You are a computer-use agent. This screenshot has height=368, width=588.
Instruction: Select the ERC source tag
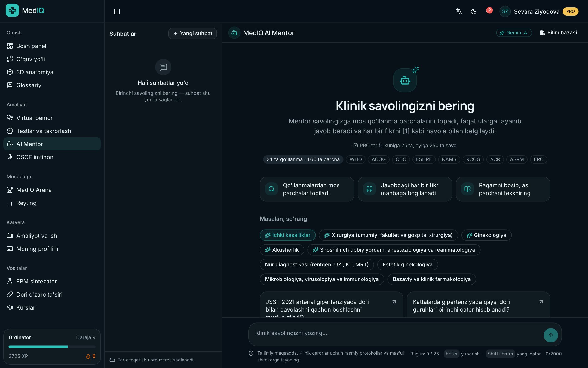tap(538, 159)
